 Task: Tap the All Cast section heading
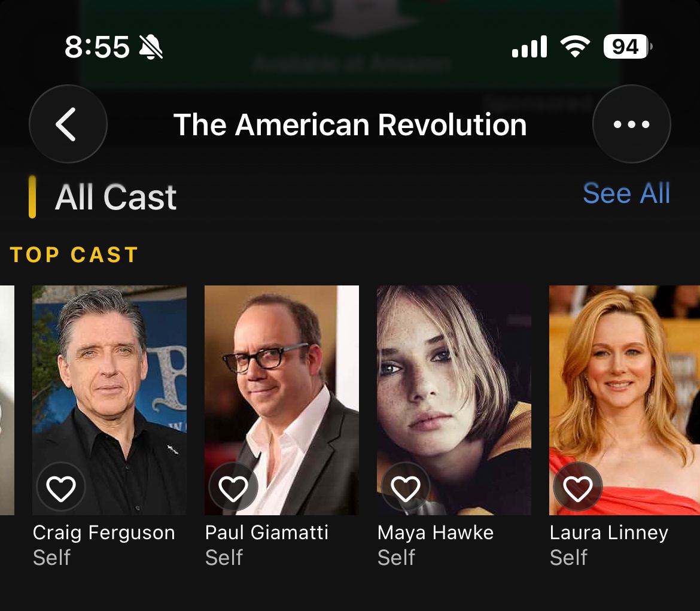click(115, 197)
